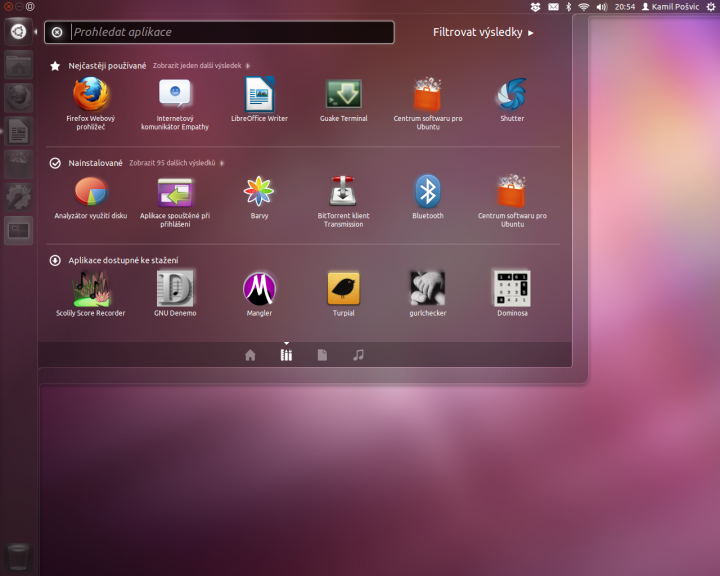This screenshot has height=576, width=720.
Task: Open Bluetooth application in Nainstalované
Action: click(x=428, y=197)
